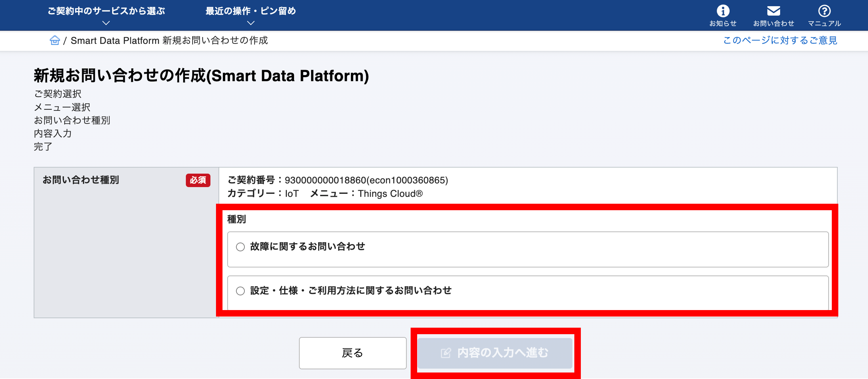868x379 pixels.
Task: Click the お問い合わせ header label text
Action: pyautogui.click(x=773, y=23)
